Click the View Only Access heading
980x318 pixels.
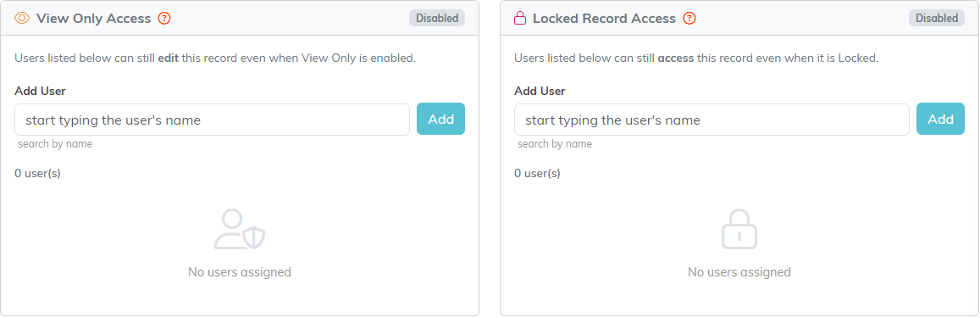94,18
